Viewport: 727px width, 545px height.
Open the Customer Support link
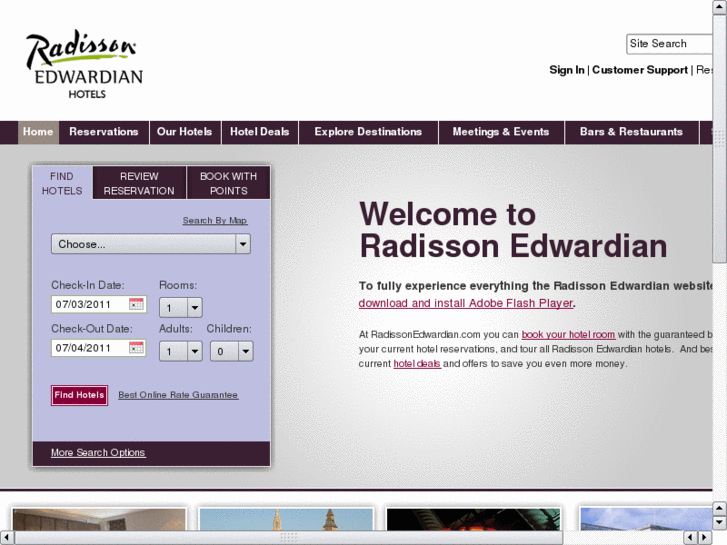click(640, 70)
